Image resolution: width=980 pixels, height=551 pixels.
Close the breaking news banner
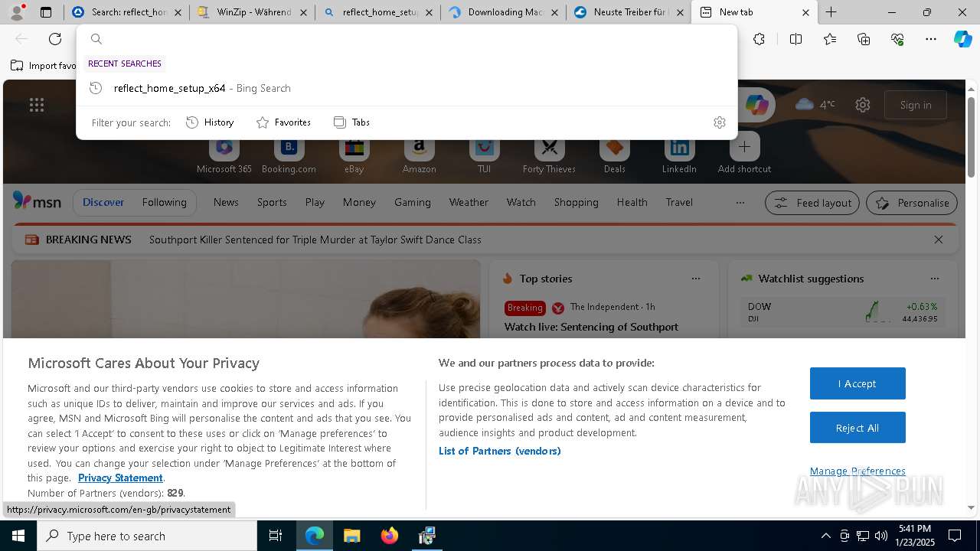[x=939, y=240]
